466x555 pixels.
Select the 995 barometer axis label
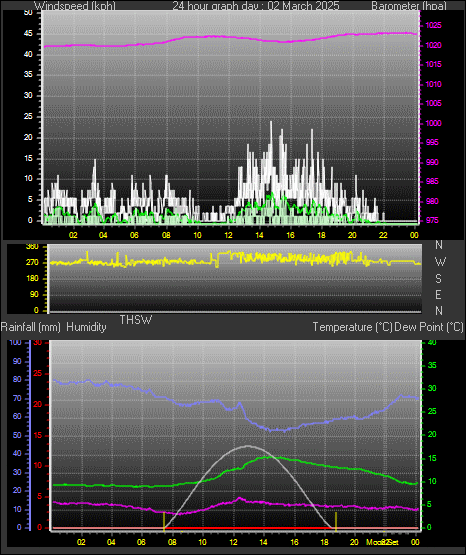click(432, 142)
